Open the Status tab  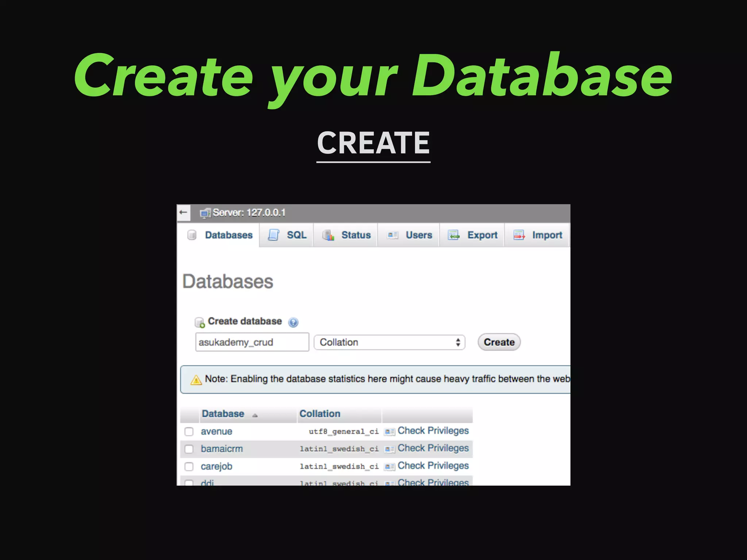click(345, 235)
